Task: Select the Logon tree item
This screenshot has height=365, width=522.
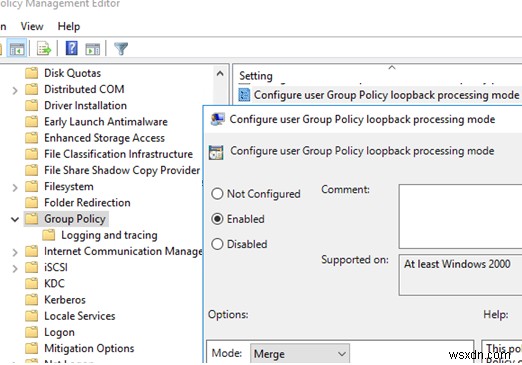Action: pyautogui.click(x=59, y=332)
